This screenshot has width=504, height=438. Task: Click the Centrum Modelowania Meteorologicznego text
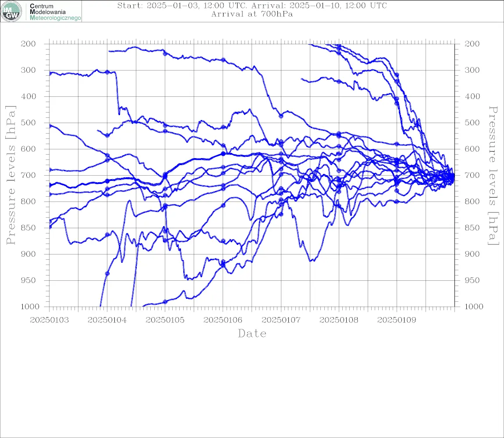55,12
